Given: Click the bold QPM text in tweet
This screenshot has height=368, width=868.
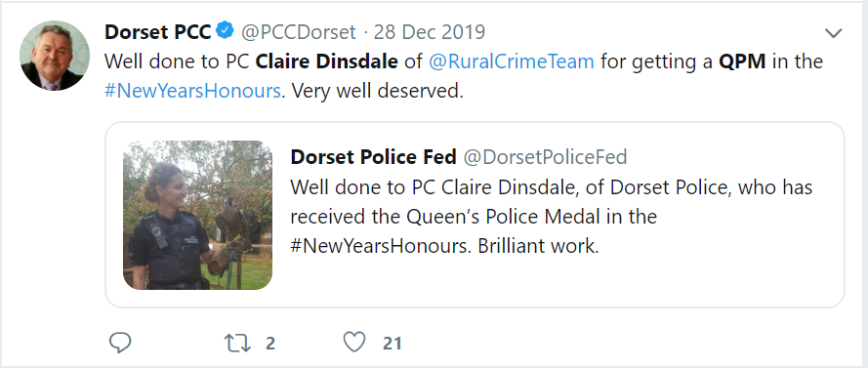Looking at the screenshot, I should pos(742,61).
